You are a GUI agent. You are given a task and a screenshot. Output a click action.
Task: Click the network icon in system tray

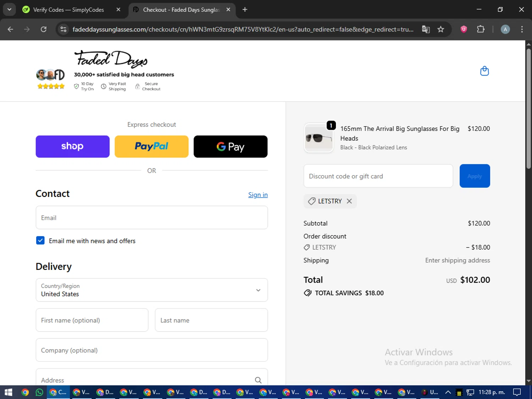coord(470,392)
